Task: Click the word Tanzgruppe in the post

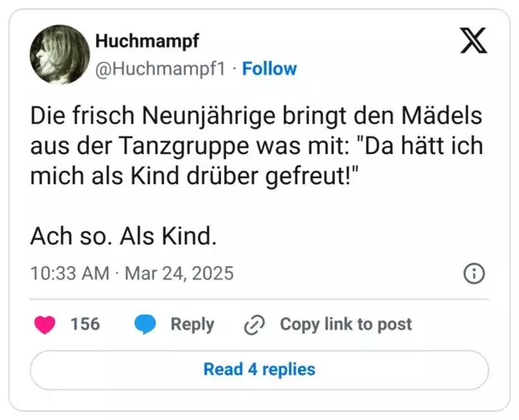Action: (x=183, y=146)
